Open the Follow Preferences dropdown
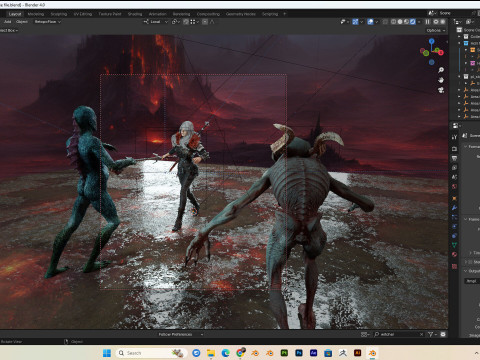 point(180,334)
